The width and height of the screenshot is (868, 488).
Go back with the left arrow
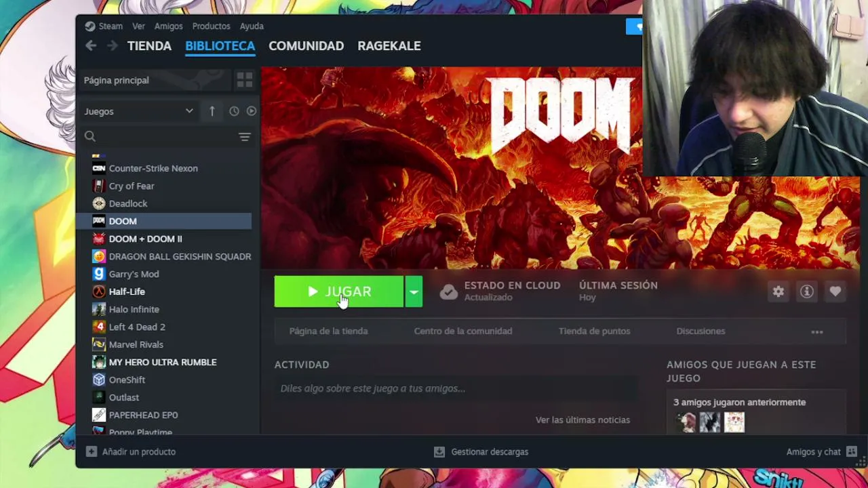click(x=91, y=45)
